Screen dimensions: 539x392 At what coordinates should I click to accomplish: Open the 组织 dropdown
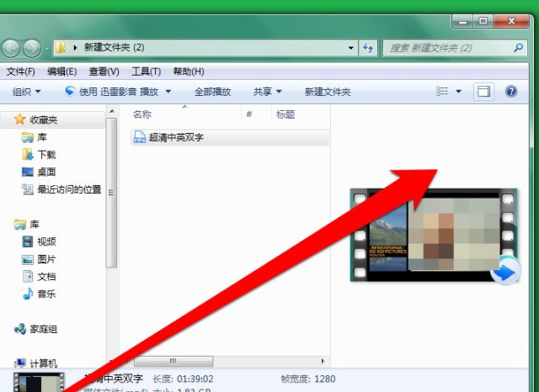point(26,92)
